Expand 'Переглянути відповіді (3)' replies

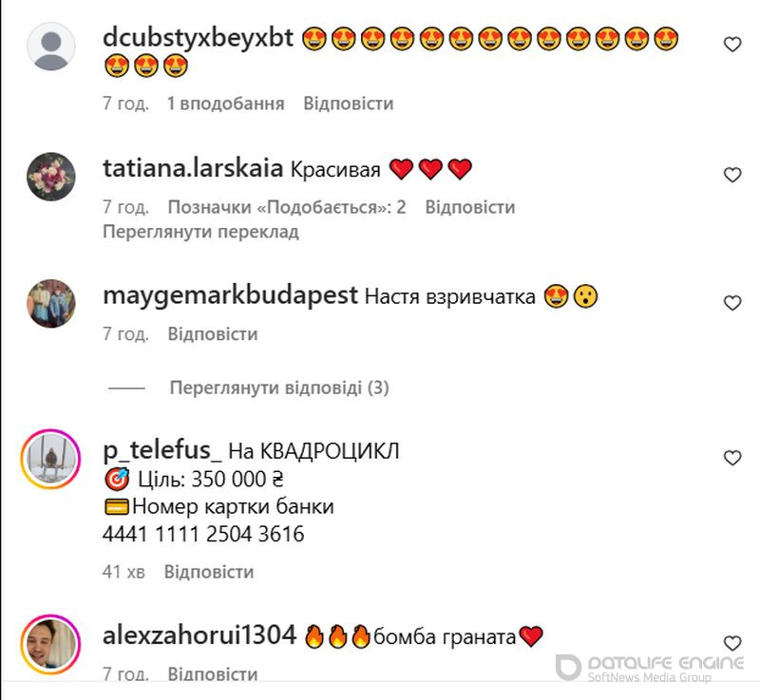pyautogui.click(x=279, y=388)
